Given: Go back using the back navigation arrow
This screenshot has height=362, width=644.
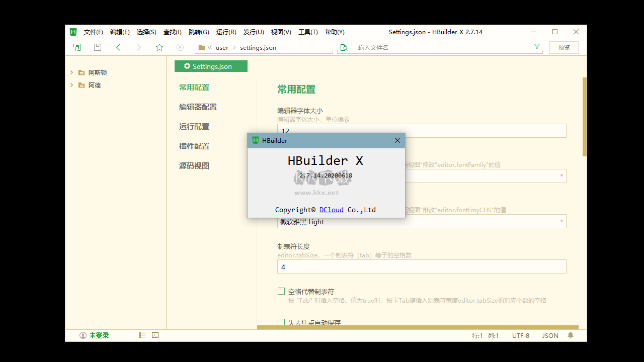Looking at the screenshot, I should click(118, 47).
